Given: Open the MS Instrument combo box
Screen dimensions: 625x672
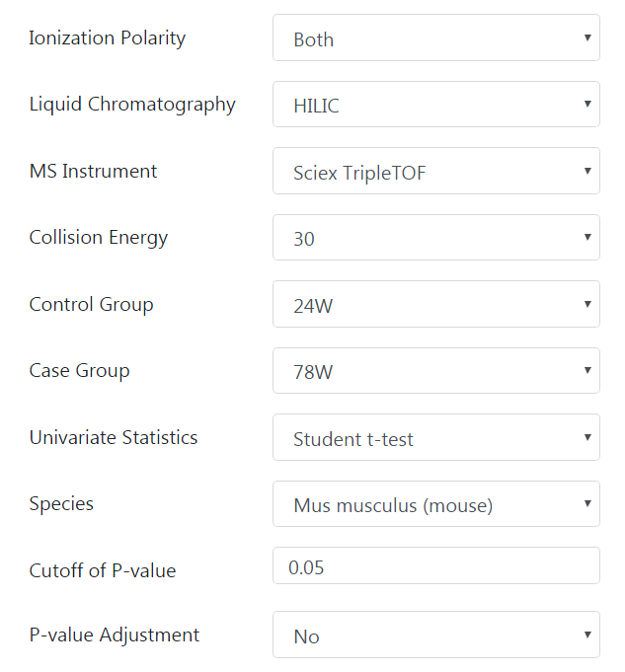Looking at the screenshot, I should pos(435,171).
